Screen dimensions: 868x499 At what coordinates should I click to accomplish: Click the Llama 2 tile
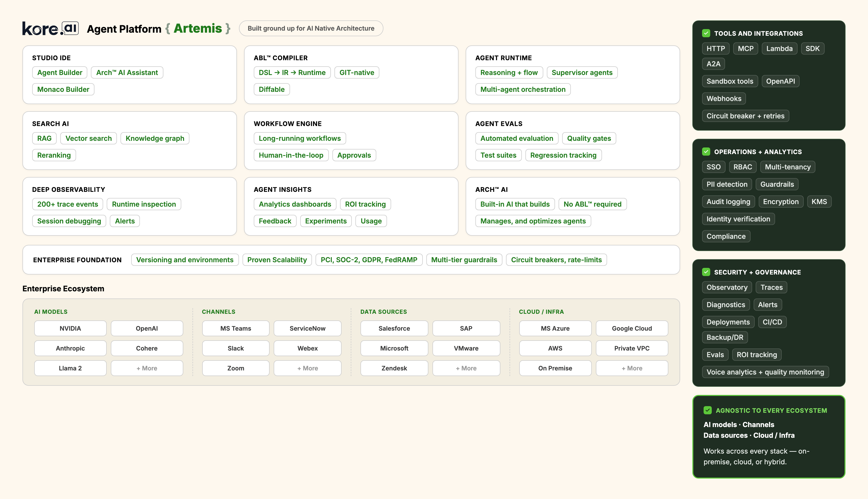(x=70, y=368)
